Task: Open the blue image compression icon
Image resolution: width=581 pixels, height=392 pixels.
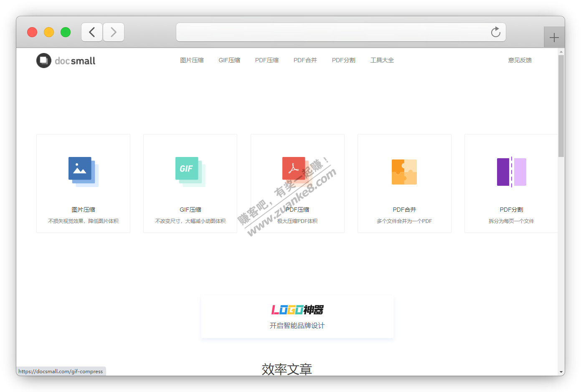Action: click(84, 172)
